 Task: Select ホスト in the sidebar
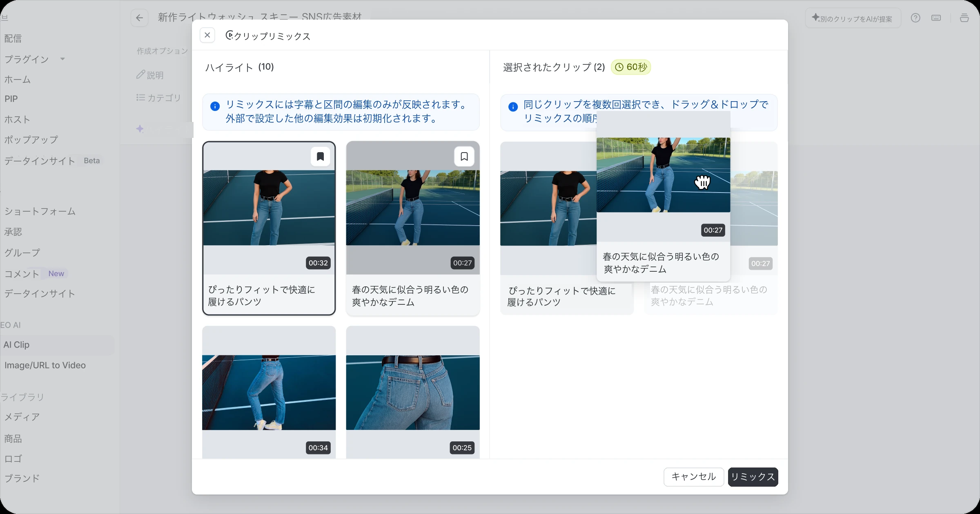[x=18, y=120]
